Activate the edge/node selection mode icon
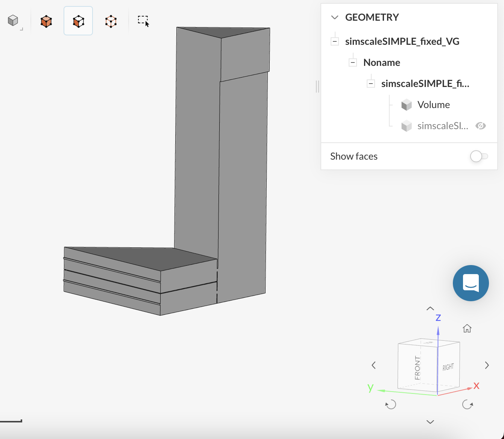 (111, 21)
